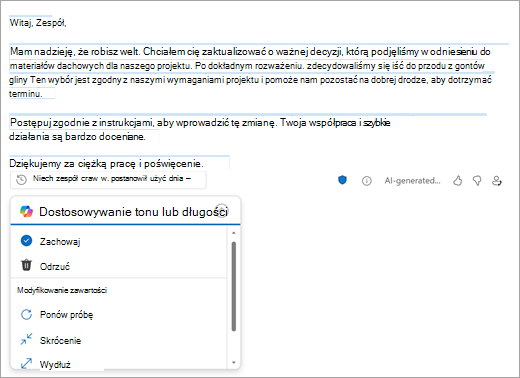The image size is (520, 378).
Task: Click the line starting Postępuj zgodnie z instrukcjami
Action: click(x=200, y=123)
